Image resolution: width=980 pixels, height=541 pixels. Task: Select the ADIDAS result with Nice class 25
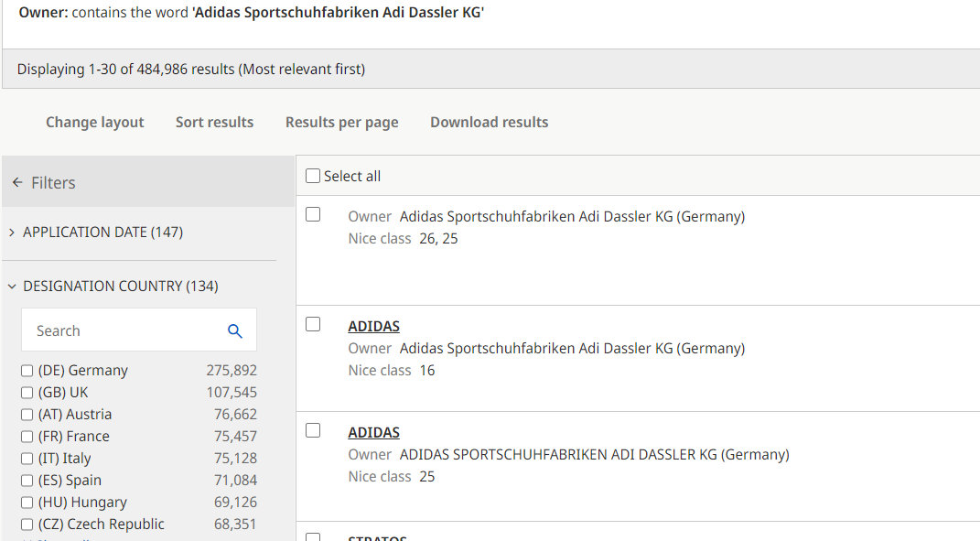coord(313,430)
